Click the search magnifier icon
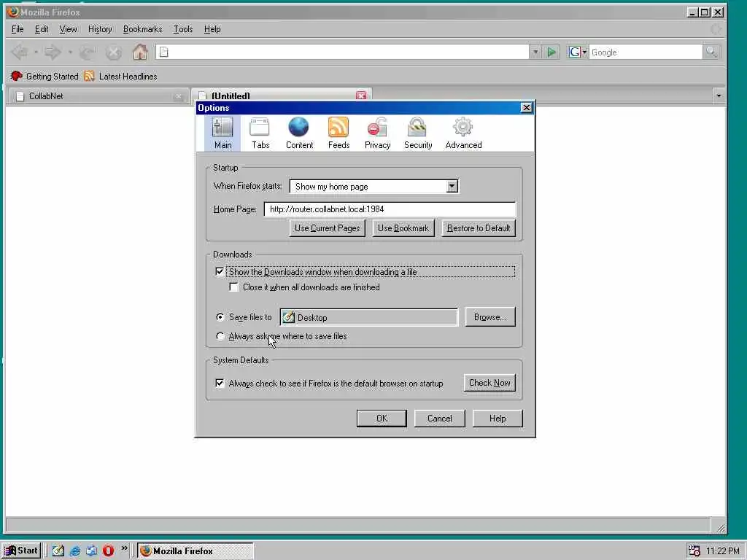This screenshot has height=560, width=747. coord(711,52)
